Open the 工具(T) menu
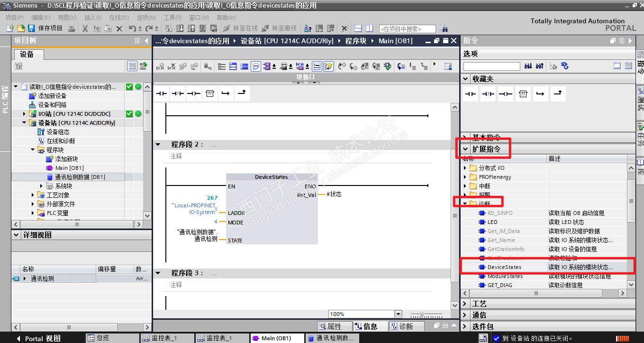Screen dimensions: 644x343 [x=172, y=18]
